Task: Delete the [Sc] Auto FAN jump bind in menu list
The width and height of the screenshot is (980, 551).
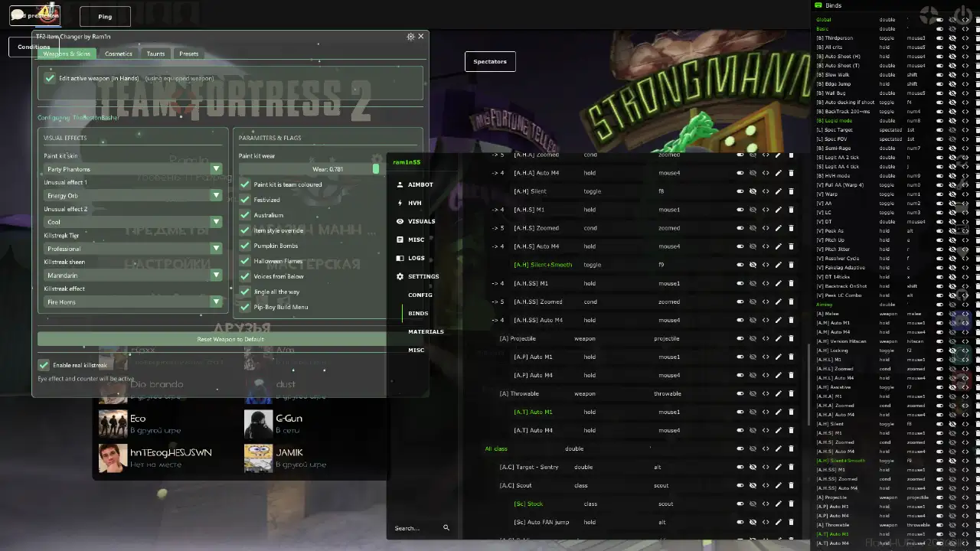Action: click(x=791, y=522)
